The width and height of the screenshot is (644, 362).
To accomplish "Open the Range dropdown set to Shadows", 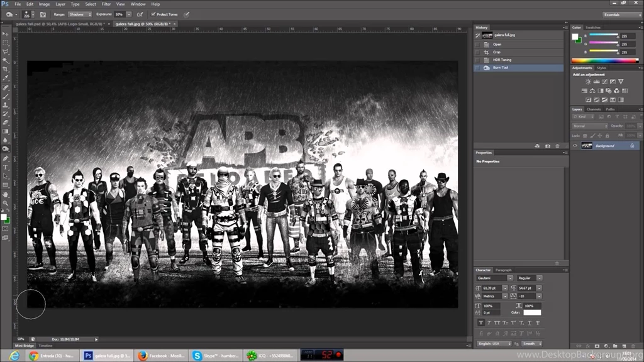I will point(79,14).
